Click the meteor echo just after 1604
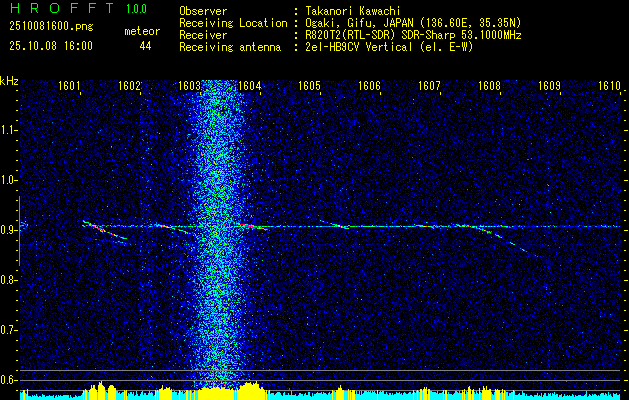Image resolution: width=629 pixels, height=400 pixels. pyautogui.click(x=253, y=227)
